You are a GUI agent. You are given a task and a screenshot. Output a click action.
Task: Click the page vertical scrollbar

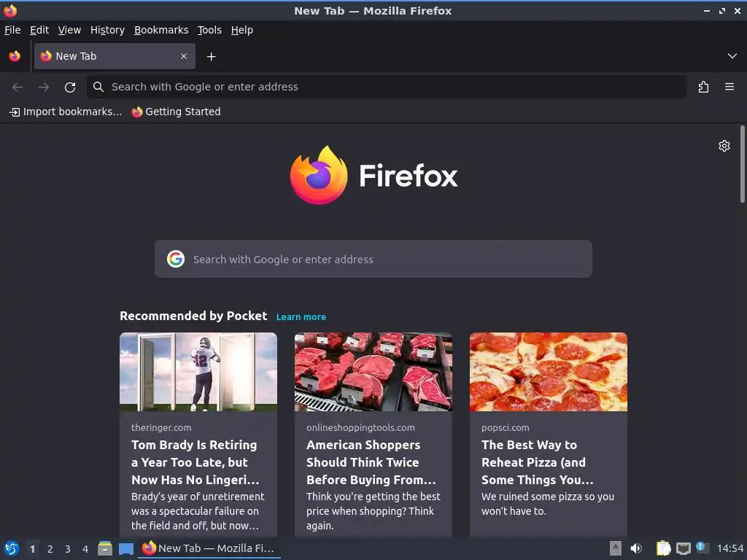(742, 164)
